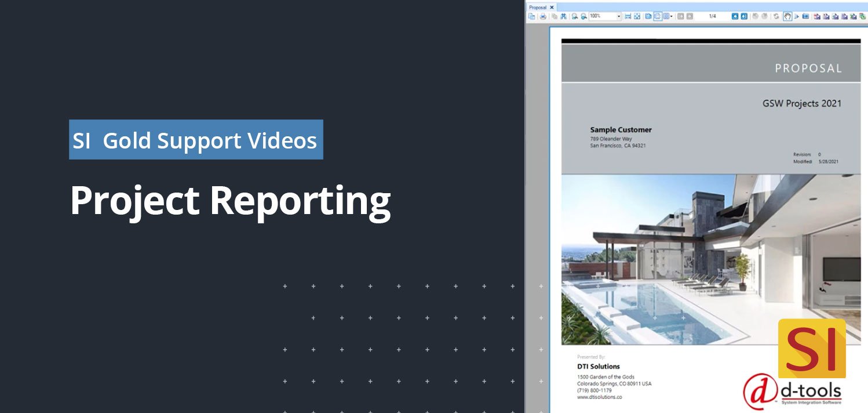Screen dimensions: 868x413
Task: Click the 1500 Garden of the Gods address
Action: click(x=606, y=377)
